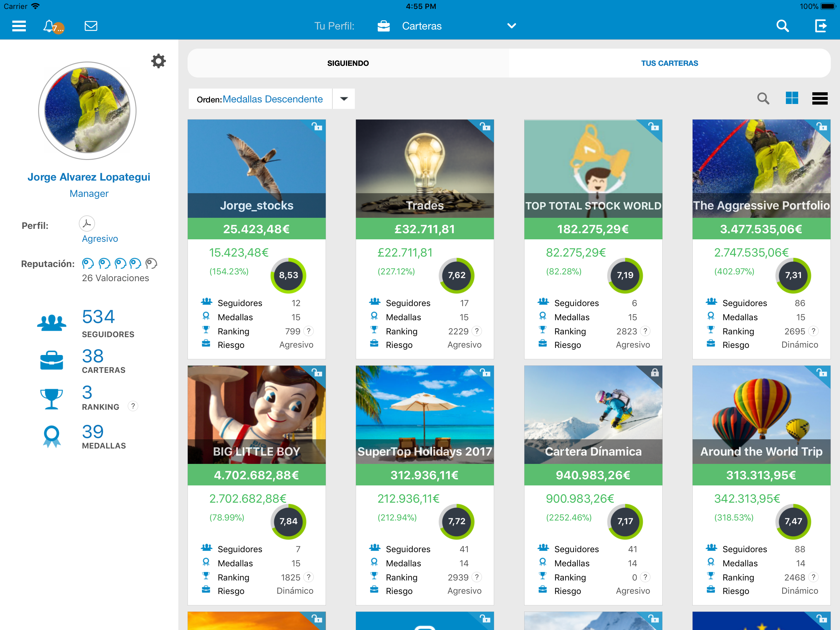This screenshot has width=840, height=630.
Task: Open the hamburger menu
Action: [19, 26]
